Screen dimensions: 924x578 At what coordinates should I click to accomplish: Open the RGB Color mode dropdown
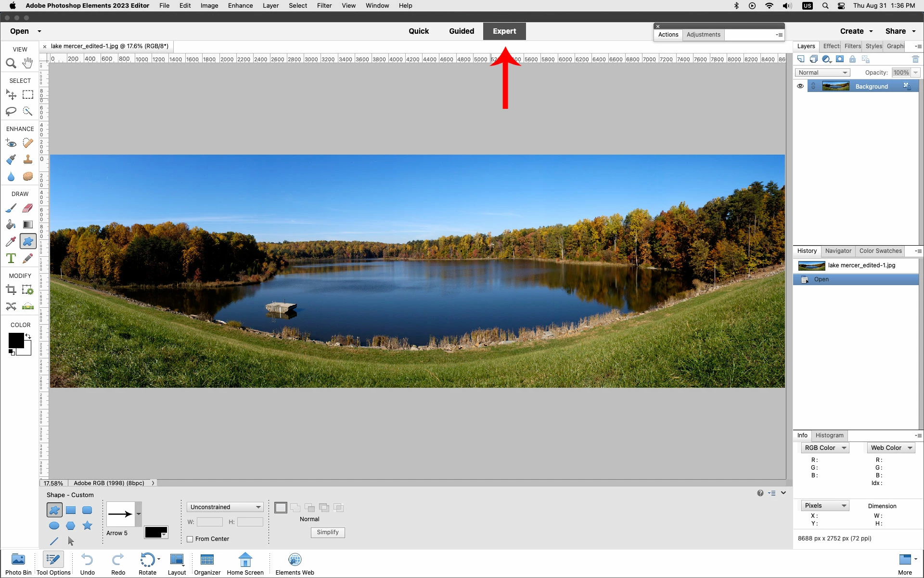point(825,448)
